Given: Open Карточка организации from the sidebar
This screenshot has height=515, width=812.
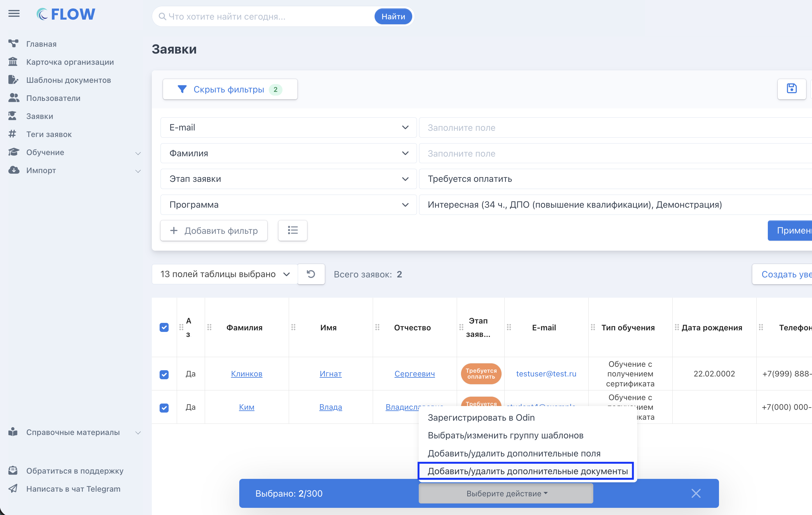Looking at the screenshot, I should 70,62.
